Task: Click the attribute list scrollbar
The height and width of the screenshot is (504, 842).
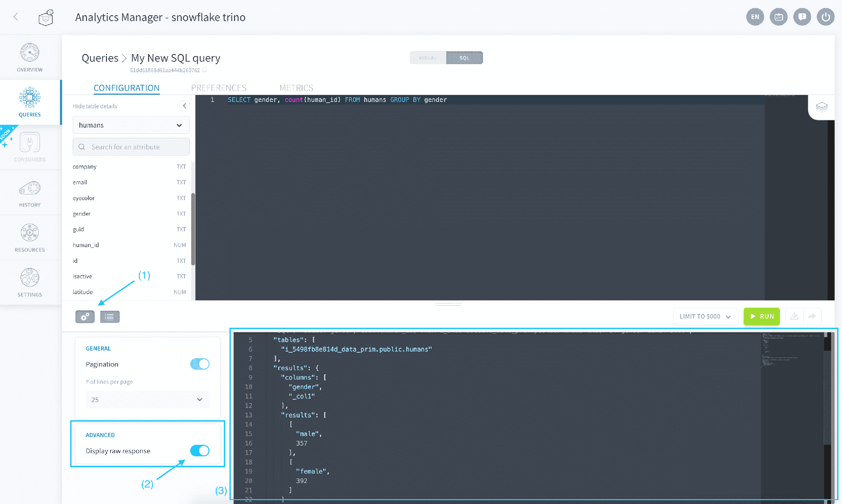Action: 193,229
